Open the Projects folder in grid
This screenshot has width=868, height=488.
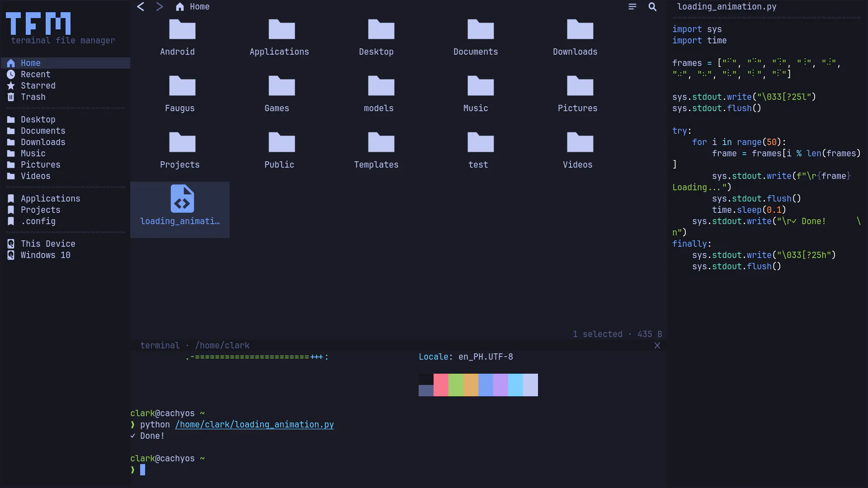[180, 151]
